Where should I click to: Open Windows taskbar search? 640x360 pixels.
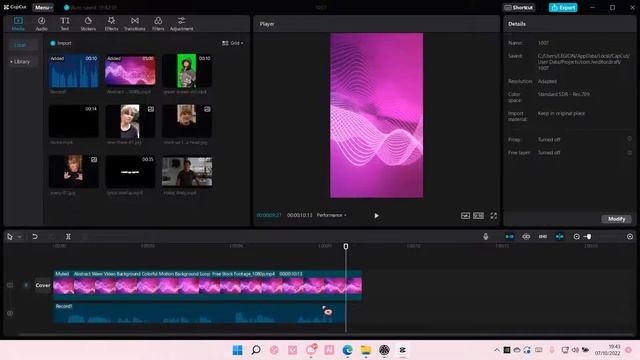click(256, 350)
